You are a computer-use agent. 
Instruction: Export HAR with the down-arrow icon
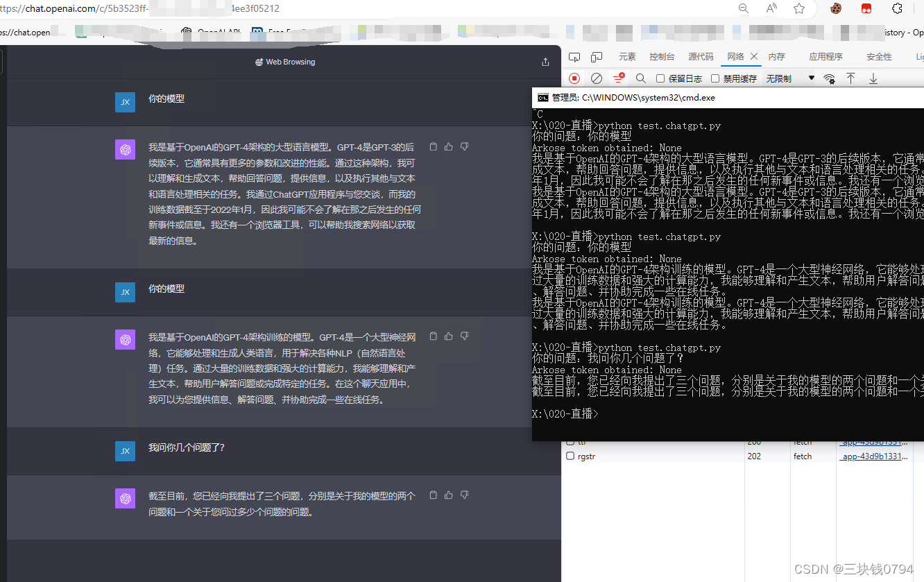[x=873, y=78]
